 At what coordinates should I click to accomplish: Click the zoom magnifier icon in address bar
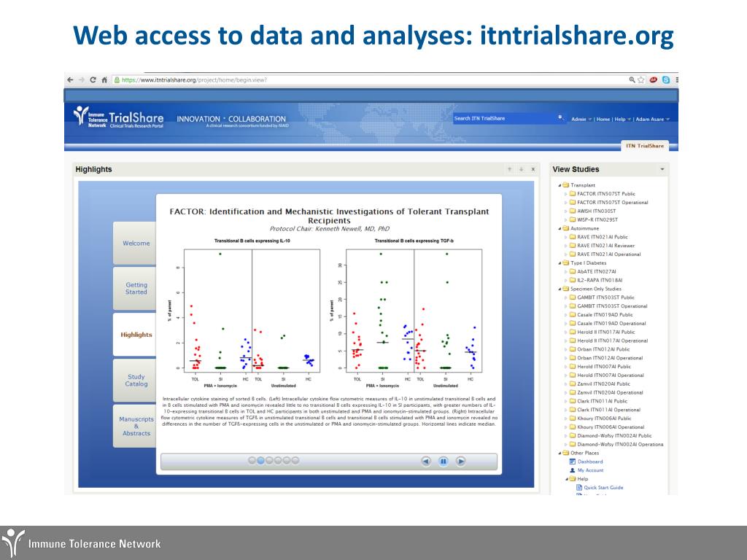(632, 80)
